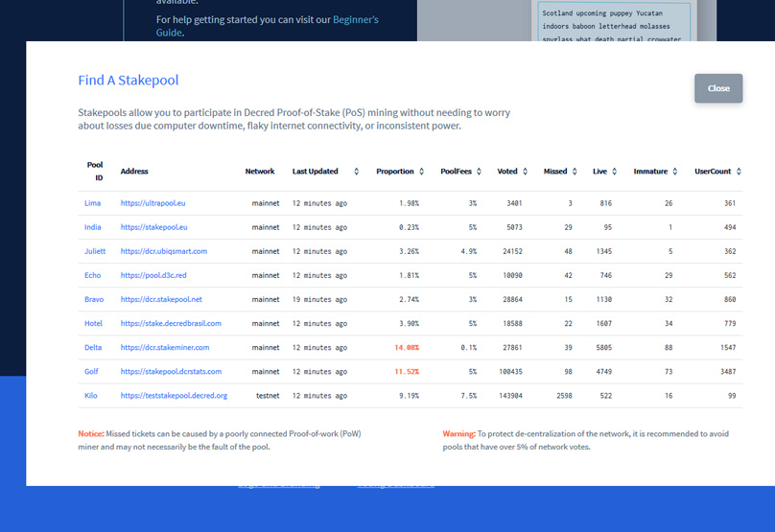Sort by Live tickets column arrows
This screenshot has width=775, height=532.
tap(615, 172)
